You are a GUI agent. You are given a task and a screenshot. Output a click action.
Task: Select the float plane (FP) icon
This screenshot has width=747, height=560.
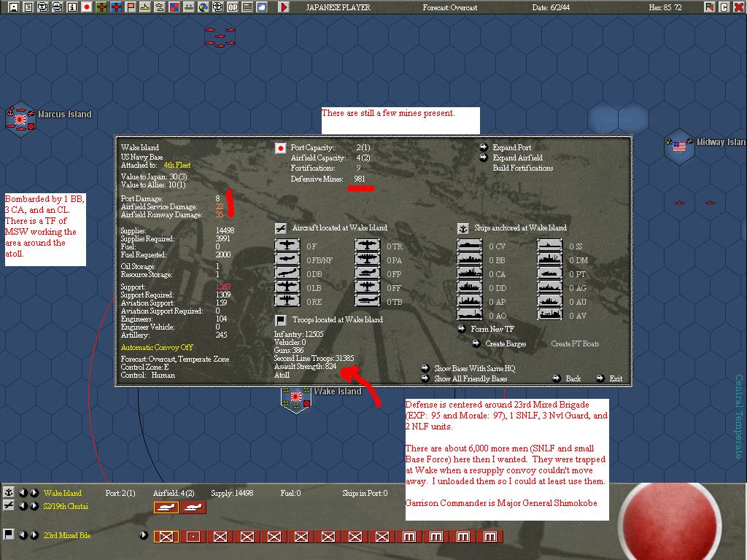pyautogui.click(x=368, y=273)
